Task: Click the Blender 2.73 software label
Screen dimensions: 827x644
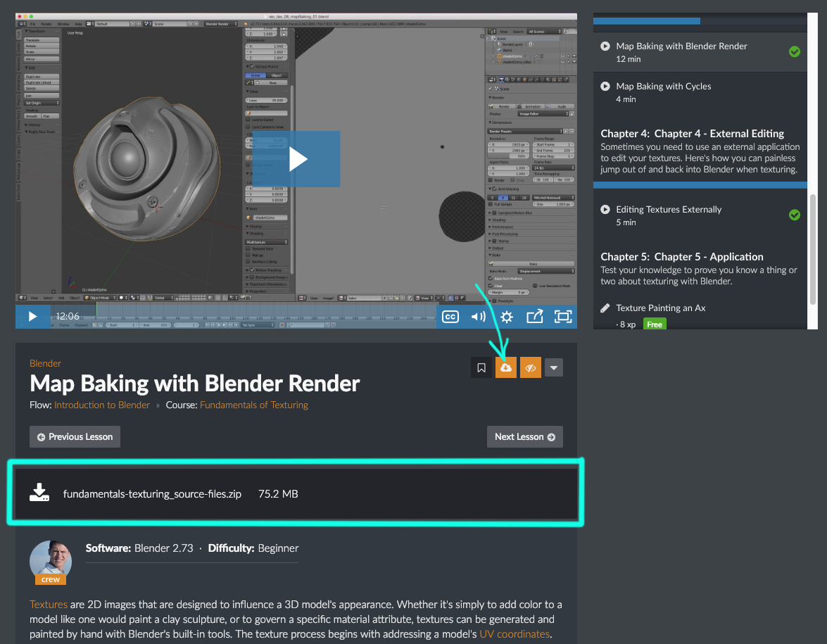Action: [x=163, y=548]
